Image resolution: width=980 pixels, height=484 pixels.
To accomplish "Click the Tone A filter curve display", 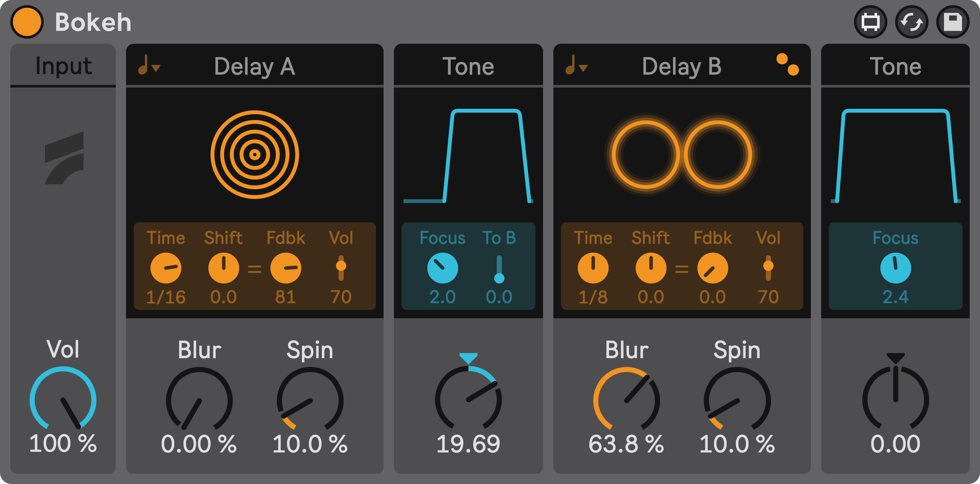I will [468, 155].
